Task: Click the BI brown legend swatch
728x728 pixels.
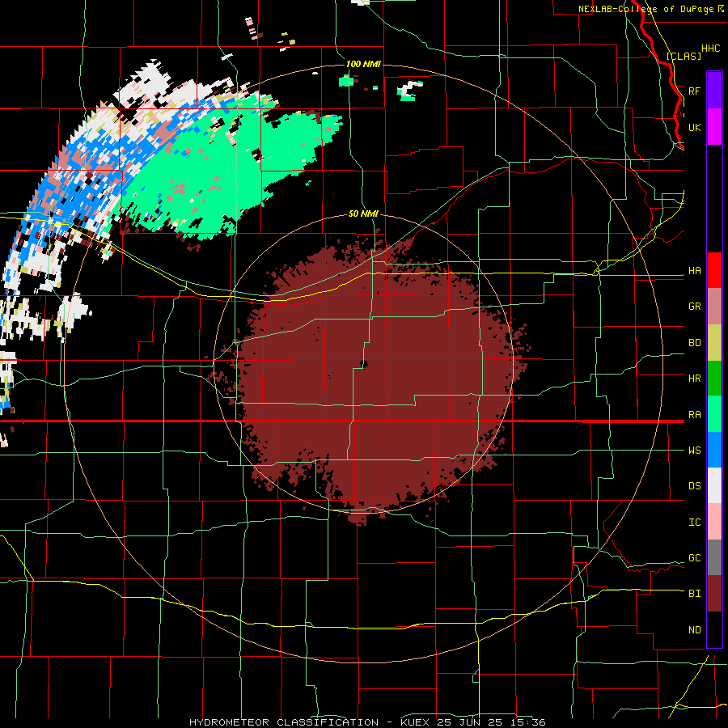Action: [x=714, y=594]
